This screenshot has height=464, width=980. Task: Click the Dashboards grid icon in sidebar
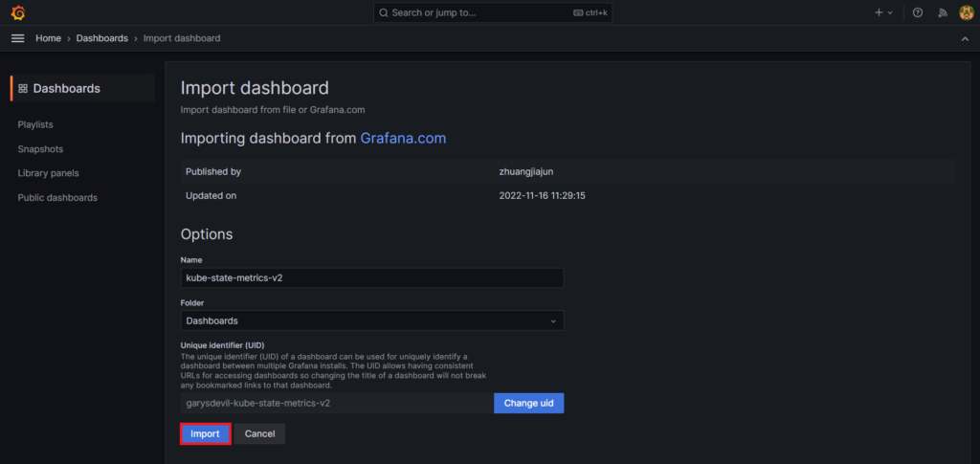pos(23,89)
